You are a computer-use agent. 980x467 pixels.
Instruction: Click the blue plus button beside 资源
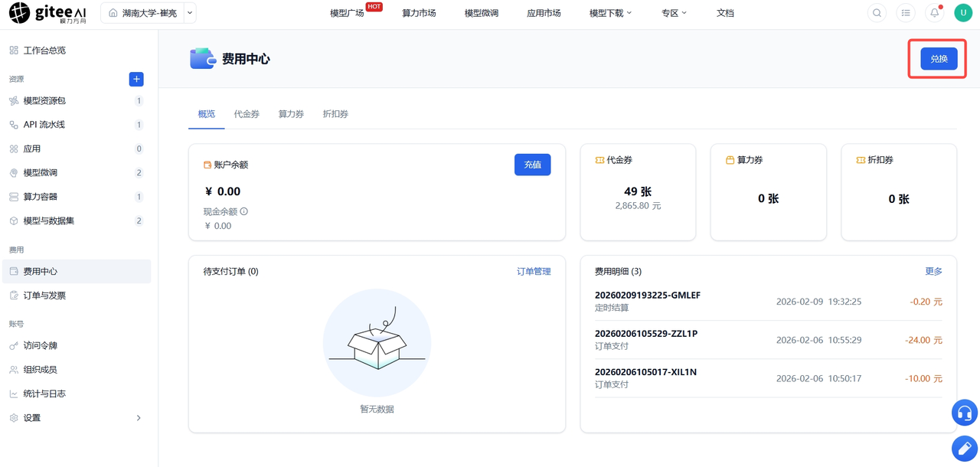(136, 79)
